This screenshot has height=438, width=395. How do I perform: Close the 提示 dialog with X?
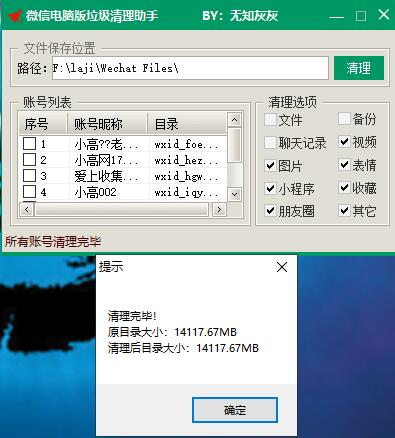coord(282,267)
